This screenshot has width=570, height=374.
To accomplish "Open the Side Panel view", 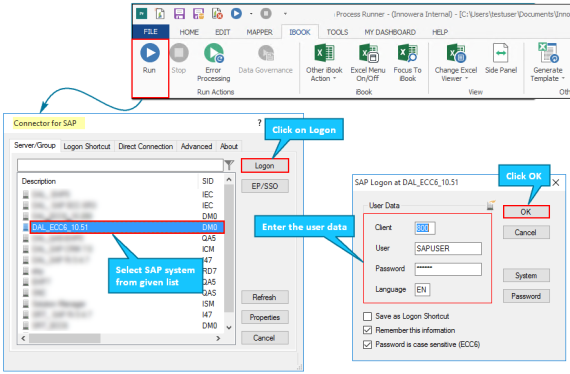I will point(501,59).
